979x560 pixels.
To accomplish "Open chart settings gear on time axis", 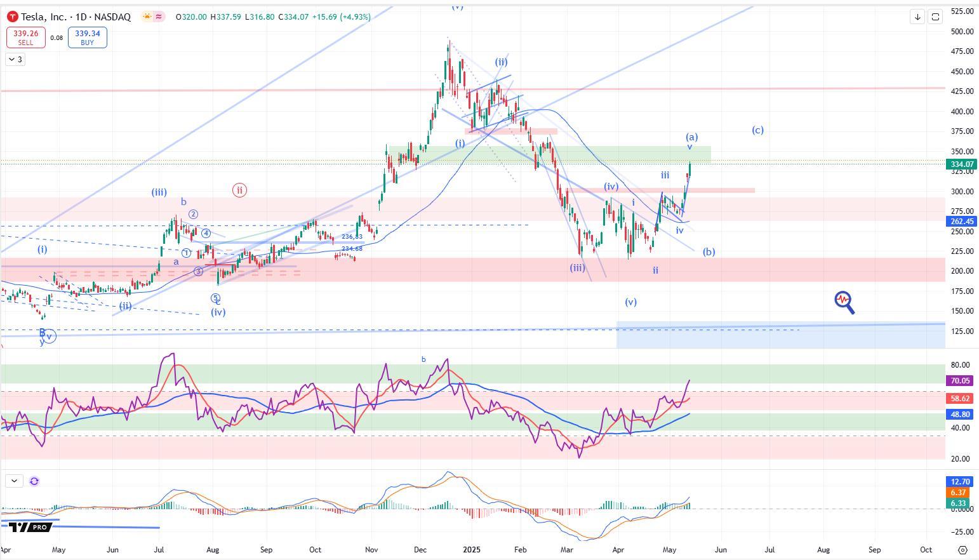I will coord(962,550).
